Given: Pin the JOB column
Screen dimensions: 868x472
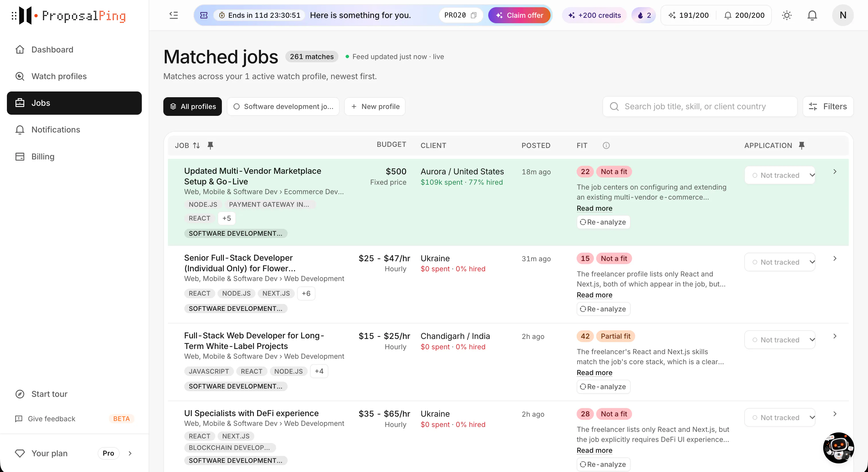Looking at the screenshot, I should click(x=210, y=145).
